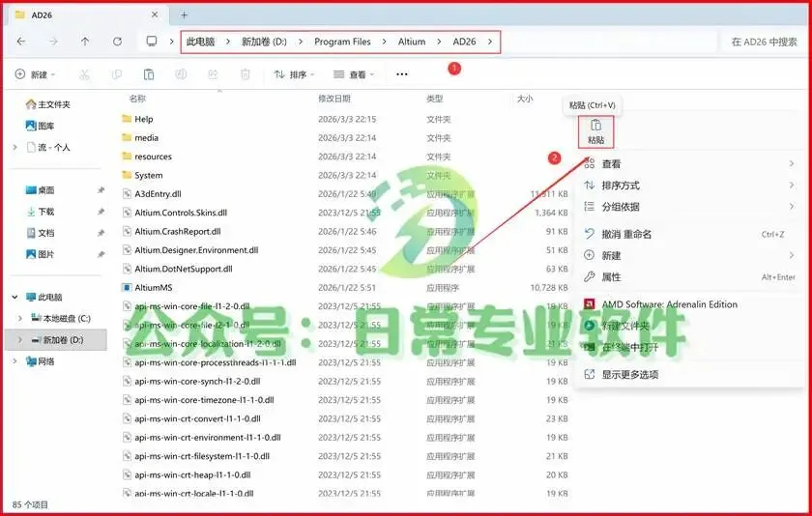Click the 粘贴 paste icon in context menu
Viewport: 812px width, 516px height.
[x=596, y=131]
